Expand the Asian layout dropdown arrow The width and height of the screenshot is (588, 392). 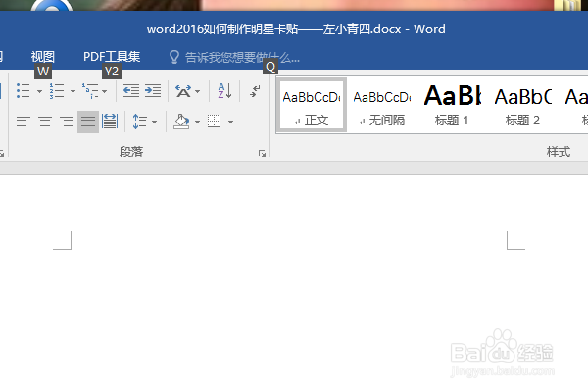click(198, 91)
